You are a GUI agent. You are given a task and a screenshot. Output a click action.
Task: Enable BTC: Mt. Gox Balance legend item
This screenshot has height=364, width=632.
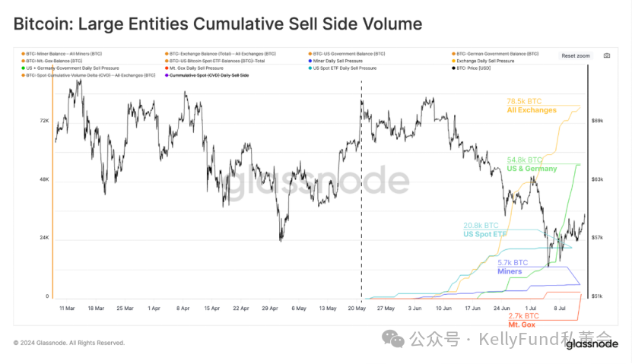click(52, 61)
